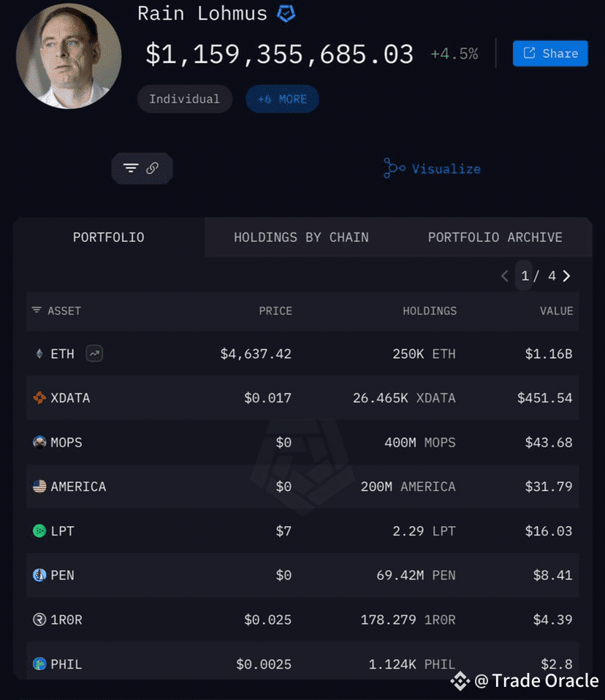The image size is (605, 700).
Task: Click the blue Share button
Action: click(x=550, y=53)
